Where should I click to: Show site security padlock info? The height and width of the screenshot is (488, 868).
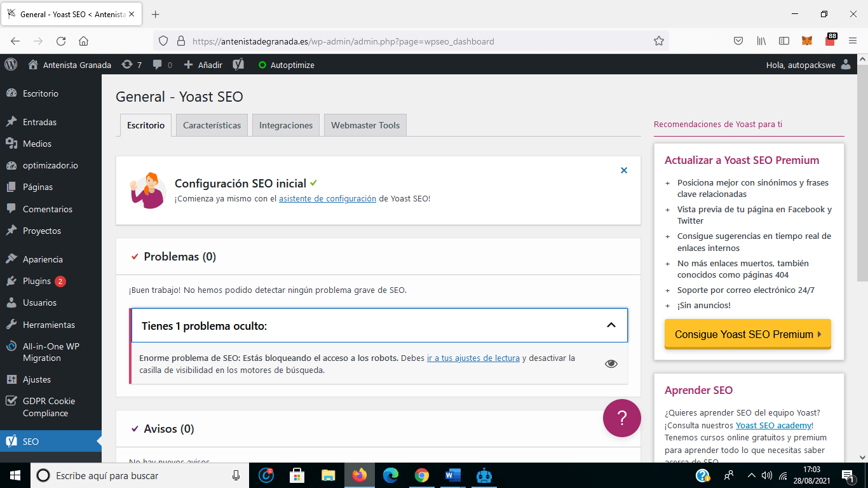(x=180, y=41)
